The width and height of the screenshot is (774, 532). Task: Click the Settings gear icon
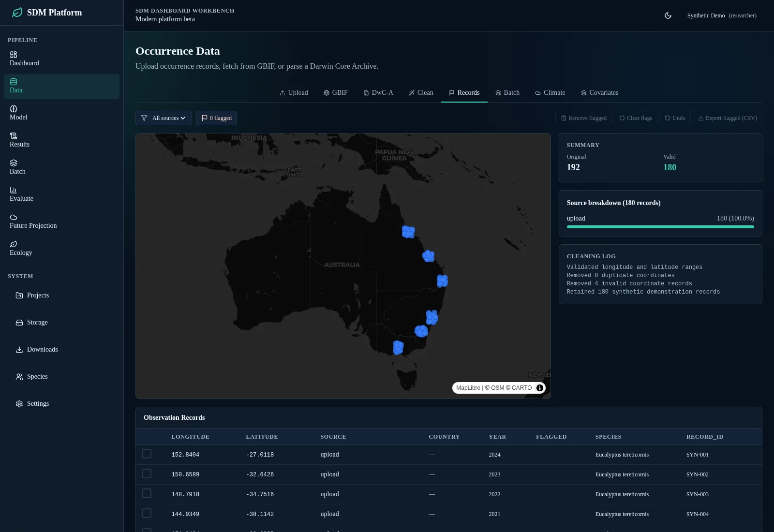tap(19, 404)
